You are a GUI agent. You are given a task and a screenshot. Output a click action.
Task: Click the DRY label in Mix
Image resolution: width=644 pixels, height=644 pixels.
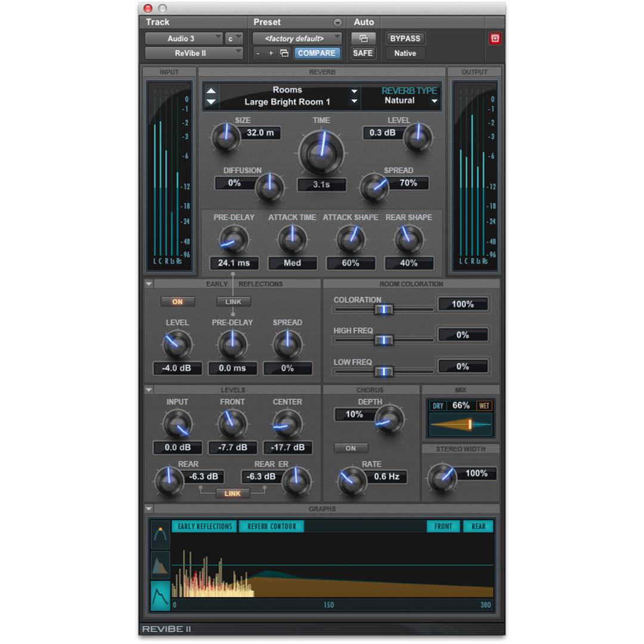click(x=438, y=406)
